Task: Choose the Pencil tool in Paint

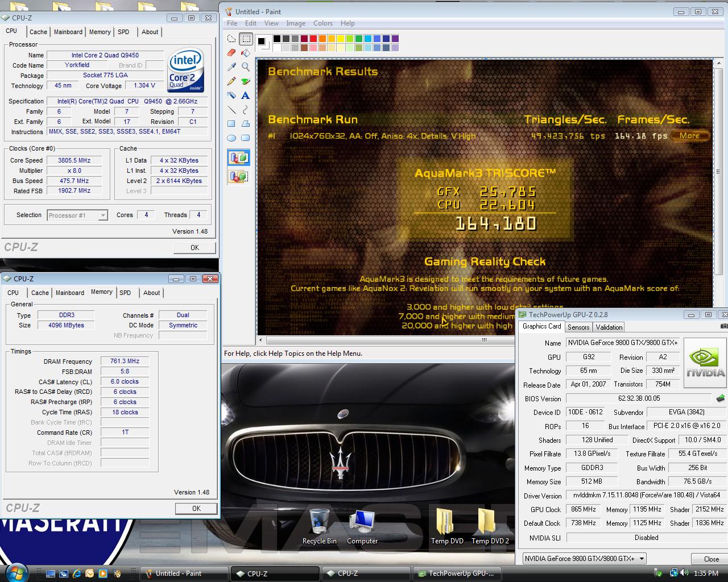Action: (231, 81)
